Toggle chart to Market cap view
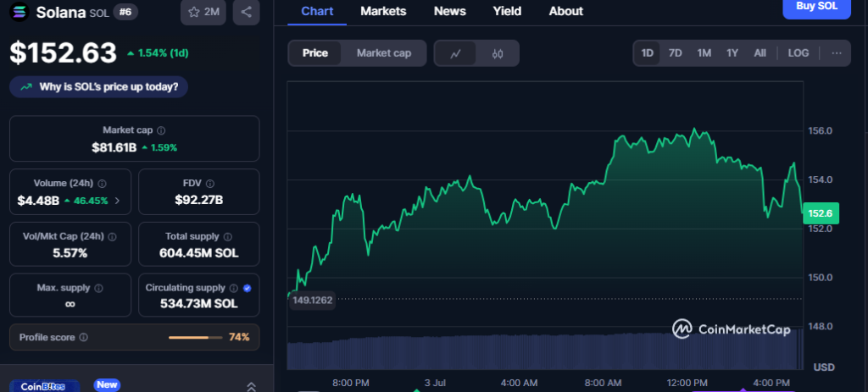Image resolution: width=868 pixels, height=392 pixels. coord(384,53)
